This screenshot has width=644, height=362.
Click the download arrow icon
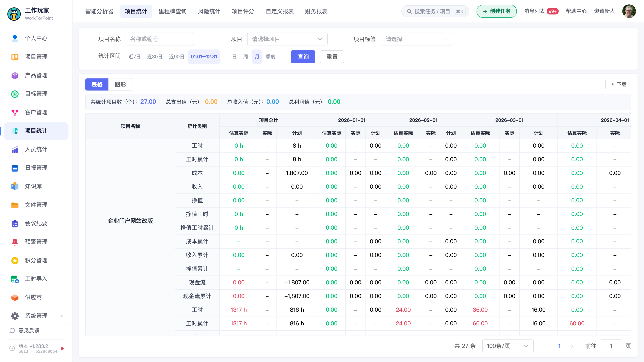click(612, 84)
